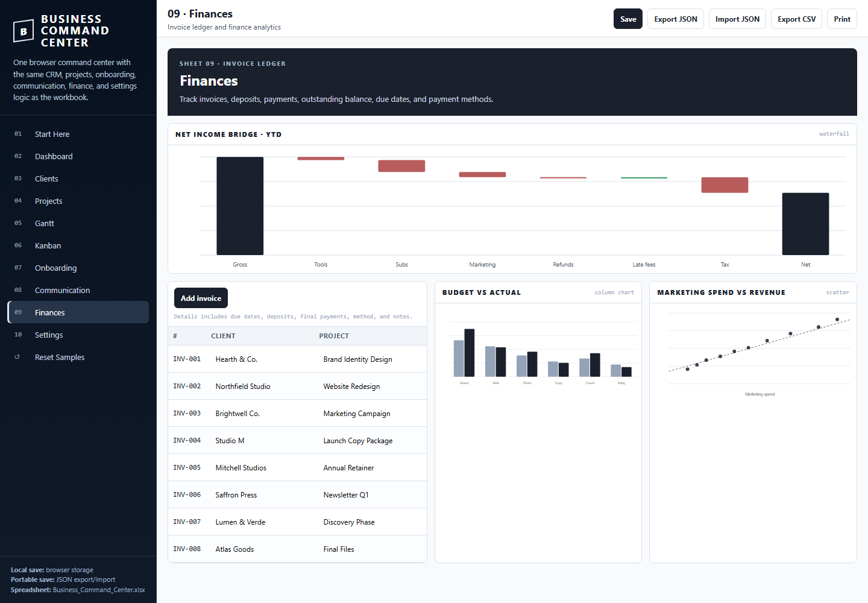Click Export JSON button
The height and width of the screenshot is (603, 868).
676,19
